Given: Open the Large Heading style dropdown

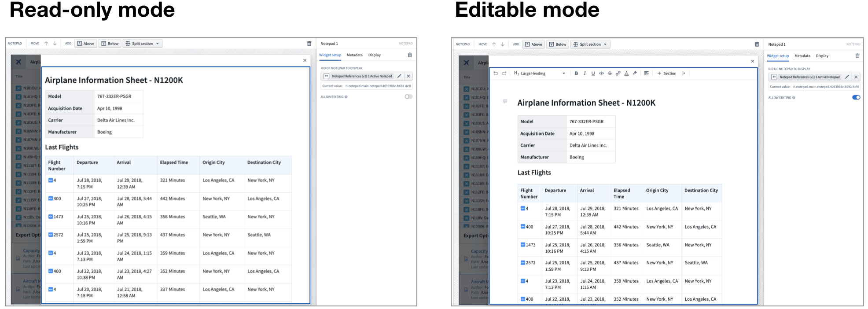Looking at the screenshot, I should [x=540, y=74].
